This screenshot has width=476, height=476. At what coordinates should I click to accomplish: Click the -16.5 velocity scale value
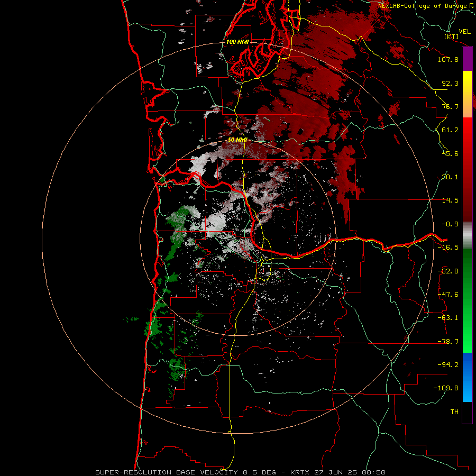(448, 248)
